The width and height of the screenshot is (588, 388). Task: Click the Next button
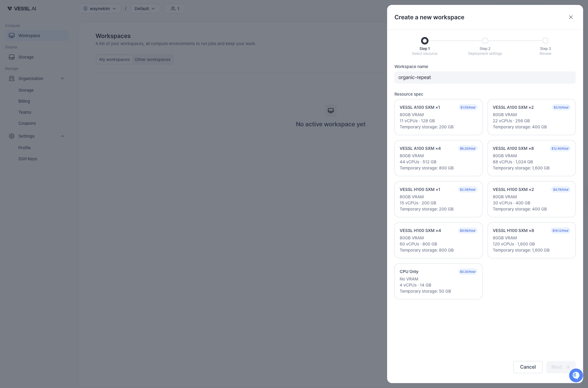560,367
